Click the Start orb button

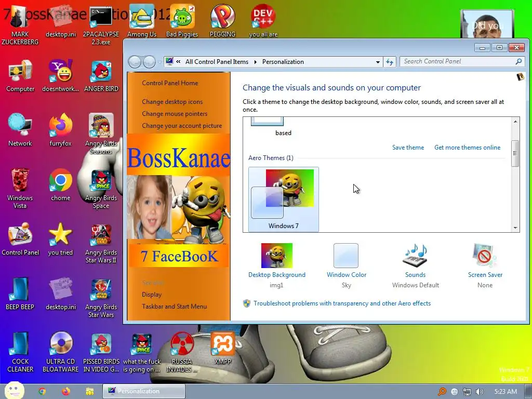(x=14, y=391)
